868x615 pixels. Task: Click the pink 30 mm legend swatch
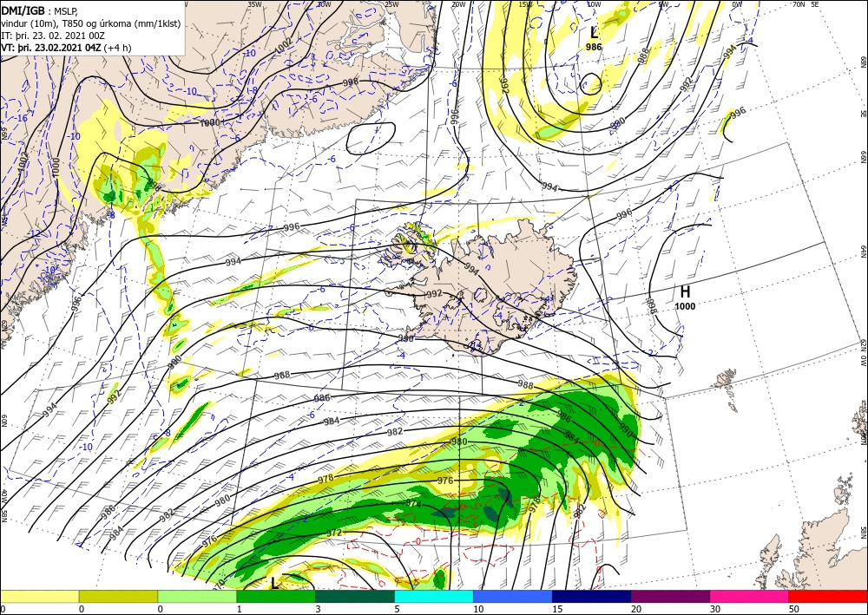coord(750,596)
